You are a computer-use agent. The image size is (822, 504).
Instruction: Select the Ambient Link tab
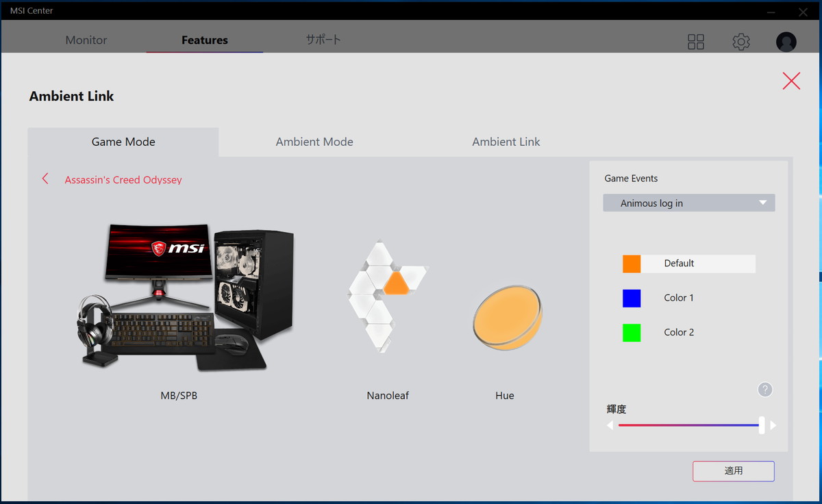506,142
